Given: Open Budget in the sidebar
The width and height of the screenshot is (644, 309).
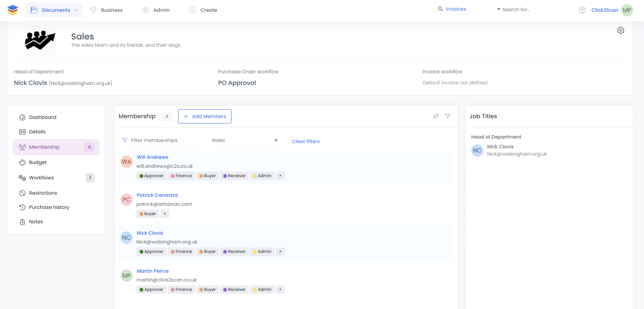Looking at the screenshot, I should click(56, 162).
